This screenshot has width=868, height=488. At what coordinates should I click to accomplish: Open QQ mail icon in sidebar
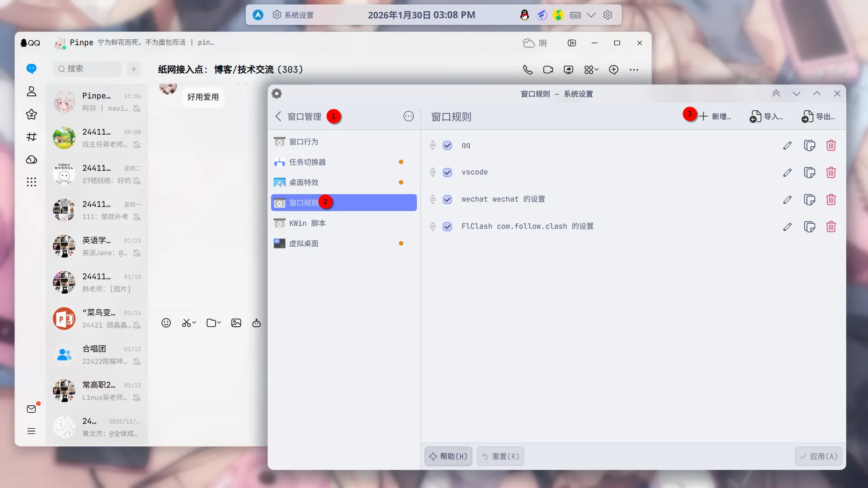(x=31, y=409)
